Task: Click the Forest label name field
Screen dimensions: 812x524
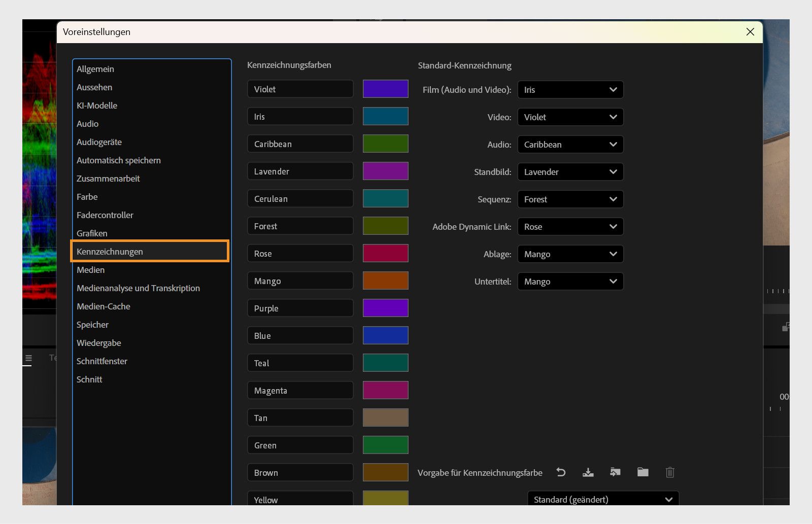Action: [300, 226]
